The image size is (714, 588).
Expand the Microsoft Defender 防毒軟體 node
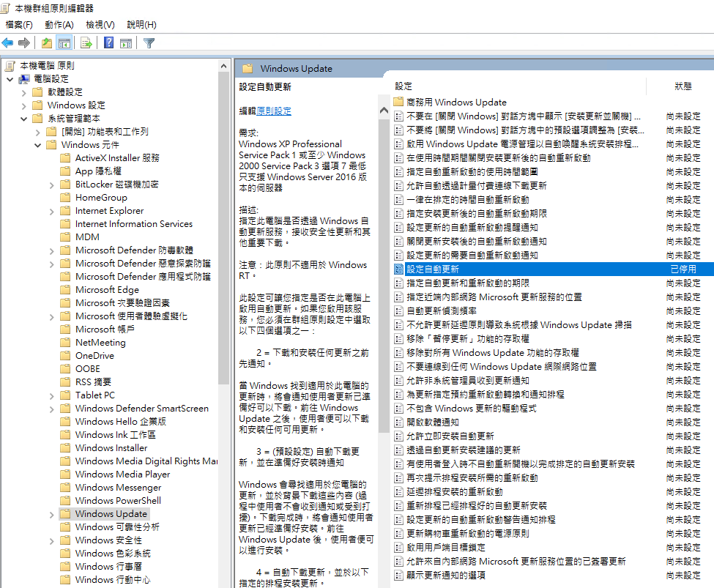[x=51, y=251]
